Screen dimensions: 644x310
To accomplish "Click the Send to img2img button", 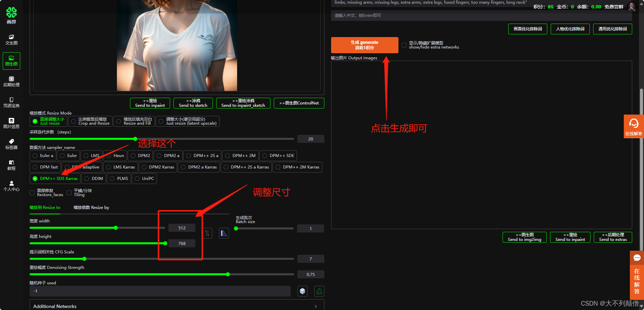I will 524,237.
